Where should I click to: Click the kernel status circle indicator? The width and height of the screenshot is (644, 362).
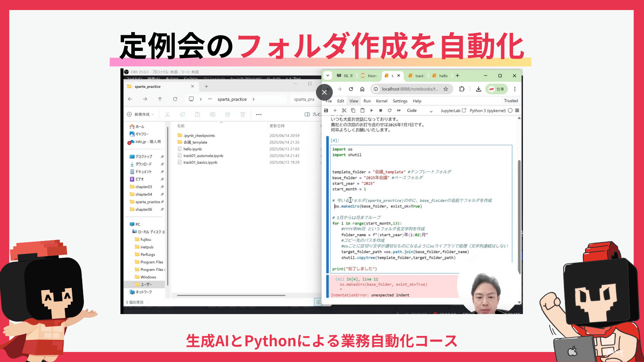[x=510, y=111]
